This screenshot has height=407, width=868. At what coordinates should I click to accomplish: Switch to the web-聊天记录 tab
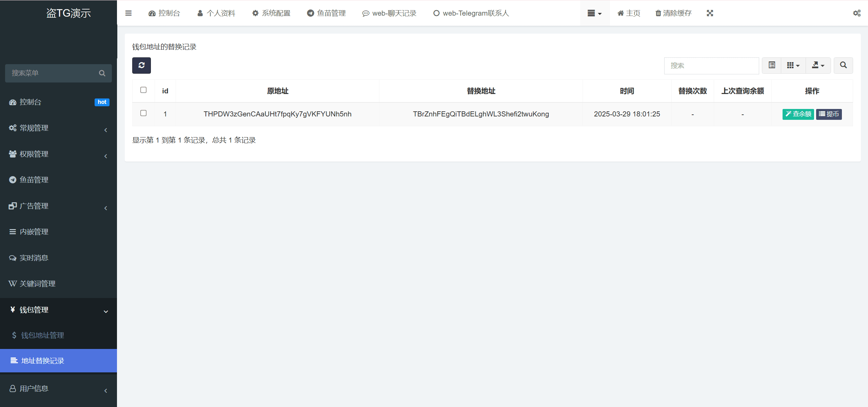389,13
